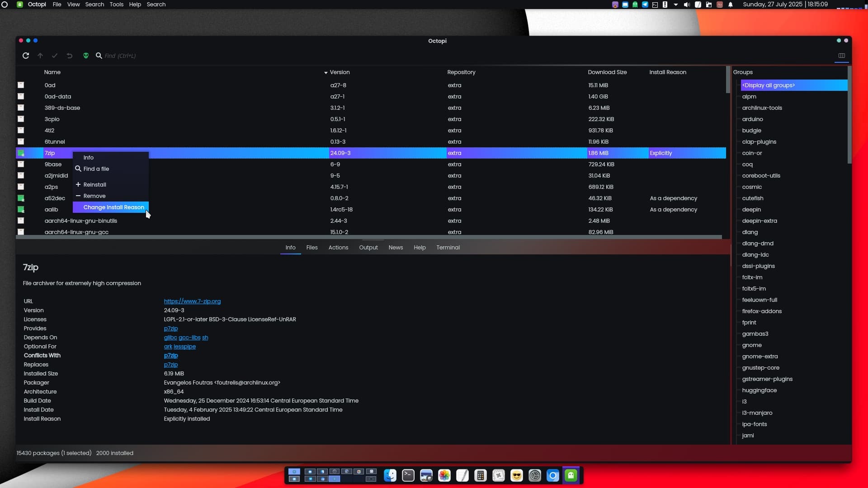Click the commit checkmark toolbar icon
The width and height of the screenshot is (868, 488).
55,56
